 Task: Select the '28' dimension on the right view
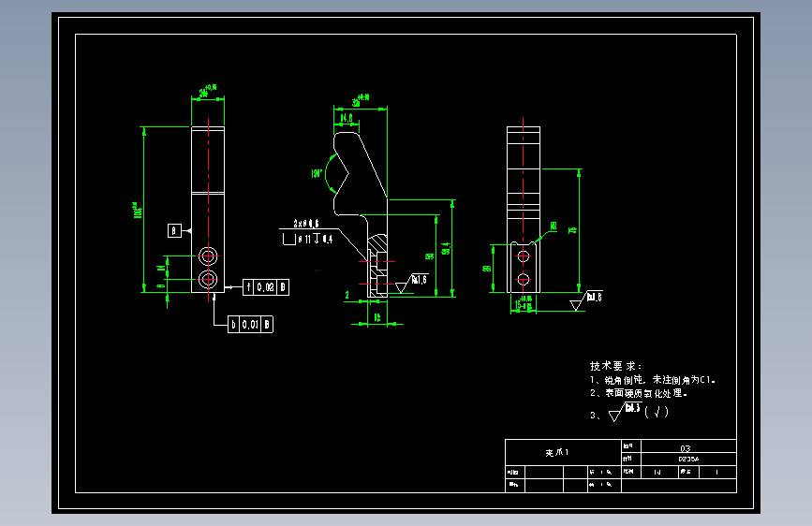point(486,269)
